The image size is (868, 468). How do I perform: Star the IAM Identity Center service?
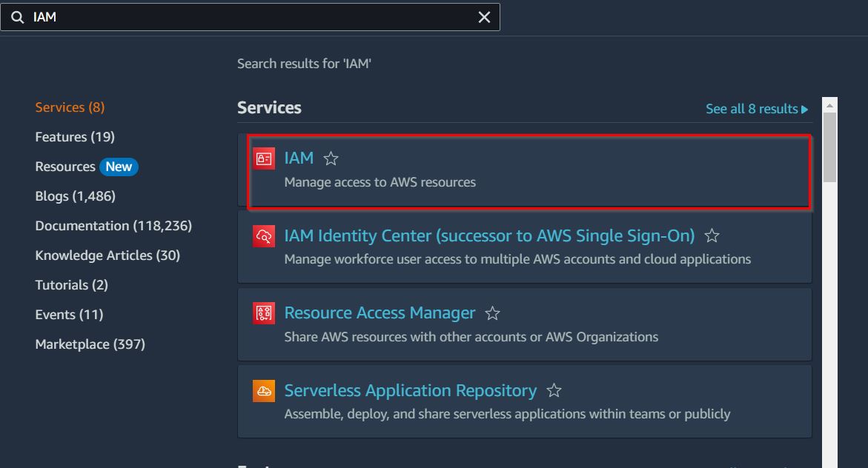712,236
